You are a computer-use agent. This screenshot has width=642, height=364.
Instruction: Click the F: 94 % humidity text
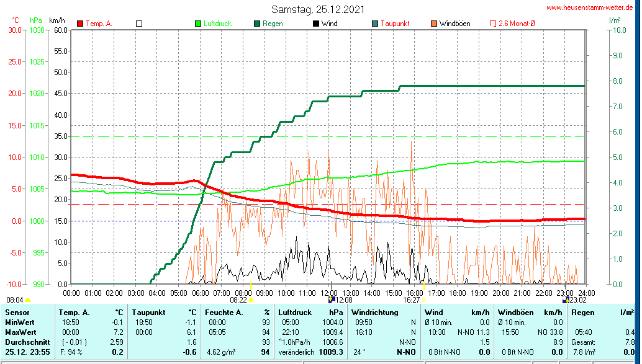pyautogui.click(x=71, y=352)
